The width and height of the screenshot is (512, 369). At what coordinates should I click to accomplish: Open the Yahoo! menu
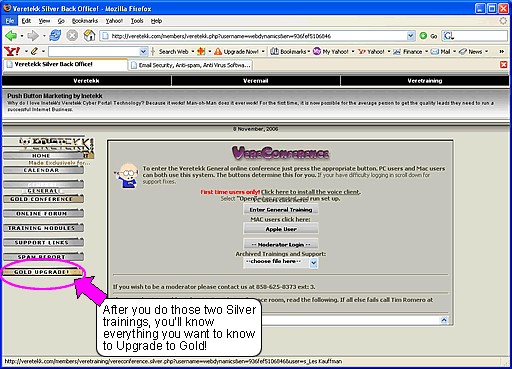(x=114, y=21)
